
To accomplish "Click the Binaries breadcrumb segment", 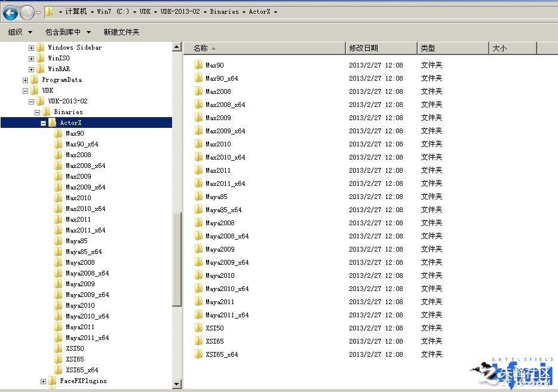I will coord(224,11).
